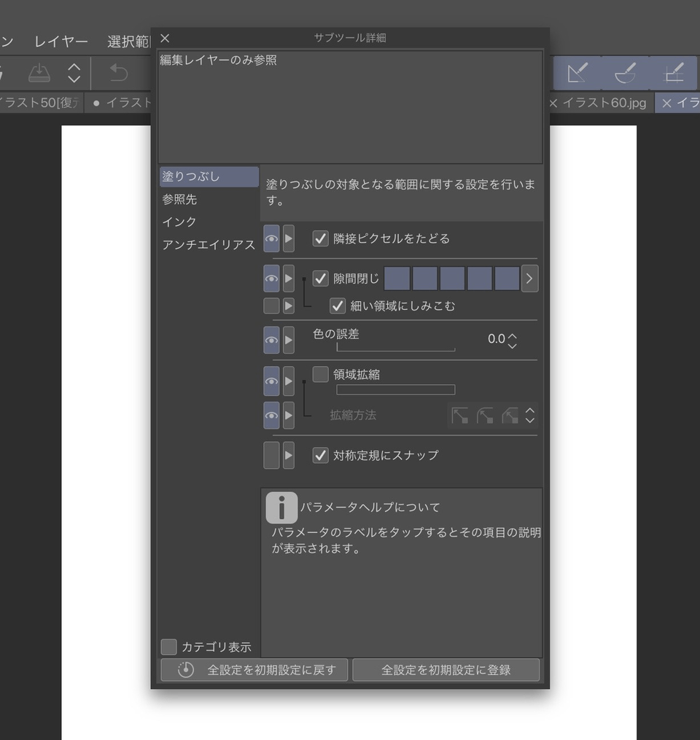Viewport: 700px width, 740px height.
Task: Toggle eye visibility for 領域拡縮
Action: point(271,381)
